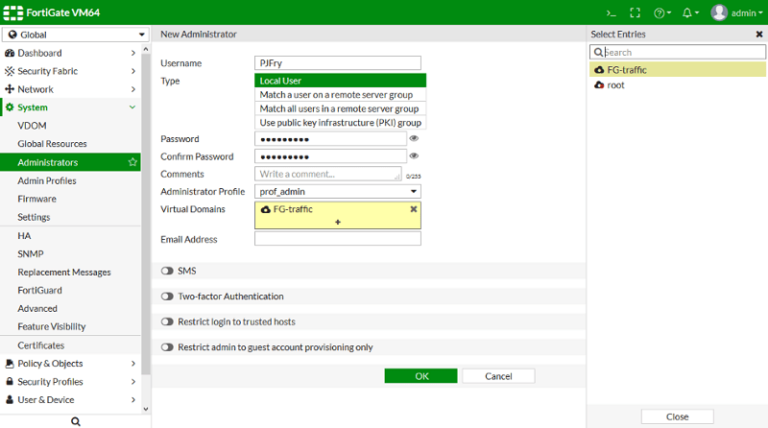Click the sidebar search magnifier
This screenshot has height=428, width=768.
75,421
